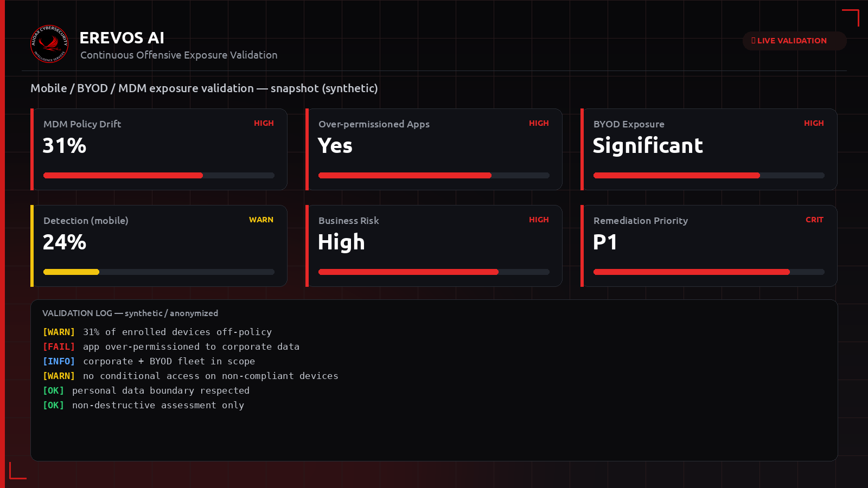The width and height of the screenshot is (868, 488).
Task: Open the Remediation Priority card label
Action: click(x=641, y=221)
